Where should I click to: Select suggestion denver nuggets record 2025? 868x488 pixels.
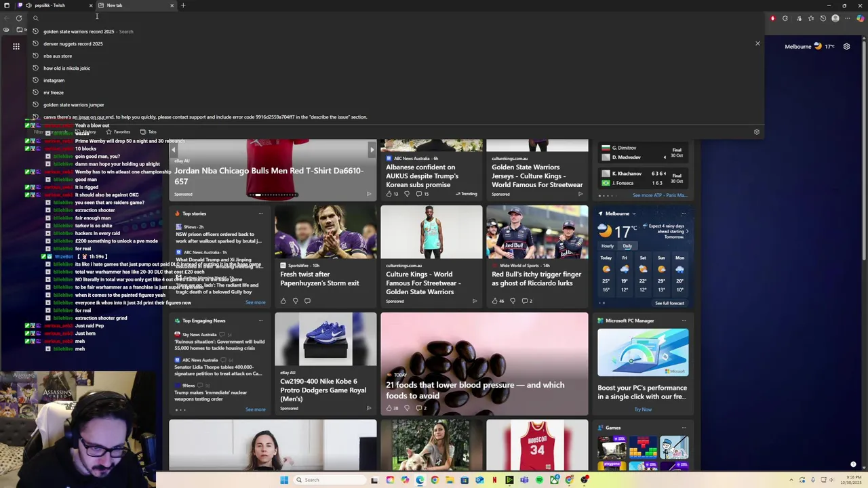[x=397, y=43]
